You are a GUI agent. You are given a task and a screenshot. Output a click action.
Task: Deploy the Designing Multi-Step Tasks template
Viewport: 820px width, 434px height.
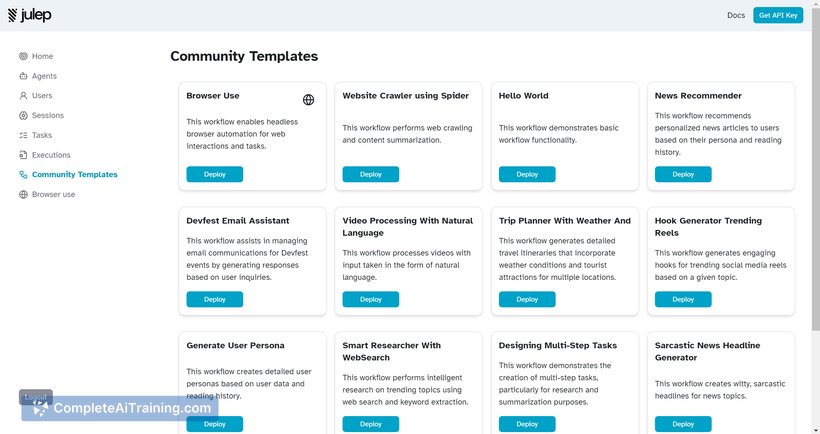527,424
